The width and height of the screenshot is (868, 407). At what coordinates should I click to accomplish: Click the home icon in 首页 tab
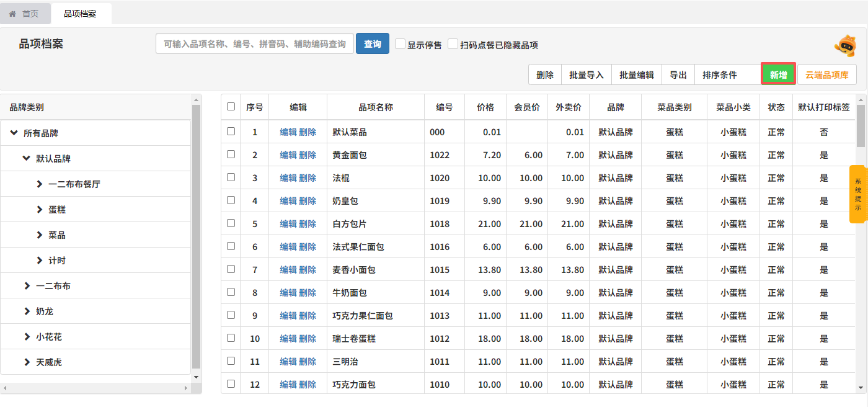pyautogui.click(x=12, y=14)
